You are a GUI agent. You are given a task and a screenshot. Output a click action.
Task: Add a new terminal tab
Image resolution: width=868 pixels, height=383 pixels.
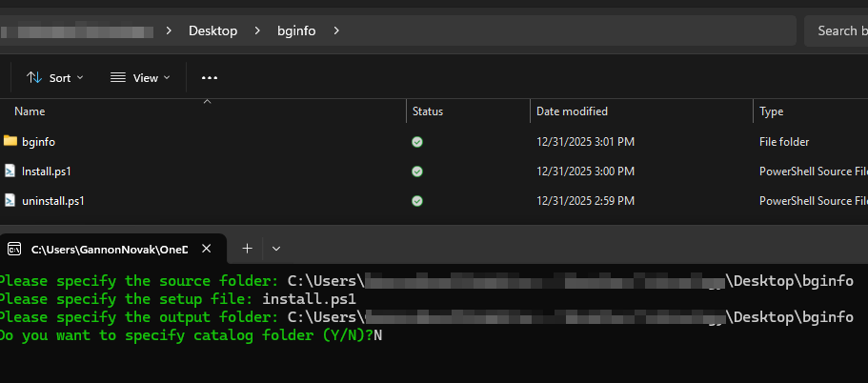tap(246, 249)
